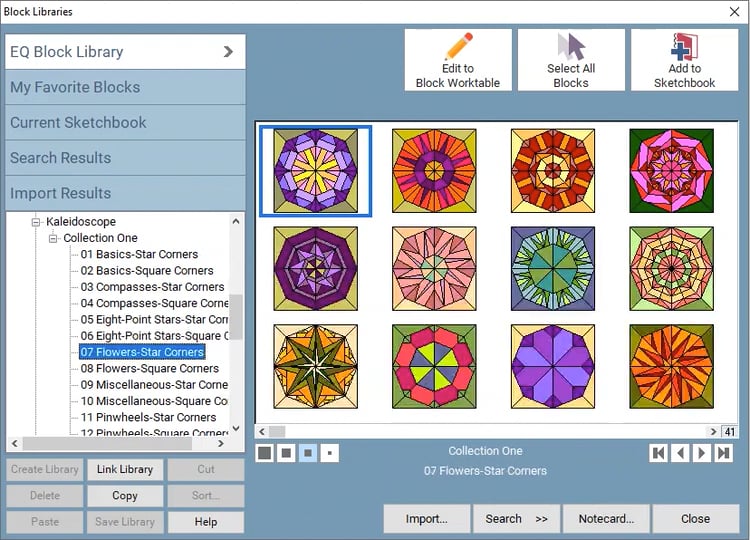
Task: Select the green star on orange block
Action: click(316, 366)
